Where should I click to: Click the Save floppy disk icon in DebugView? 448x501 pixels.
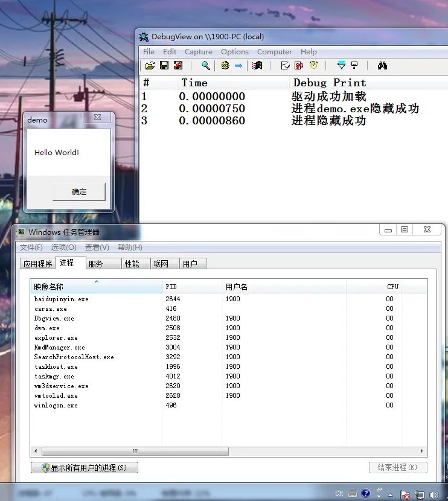[x=164, y=66]
